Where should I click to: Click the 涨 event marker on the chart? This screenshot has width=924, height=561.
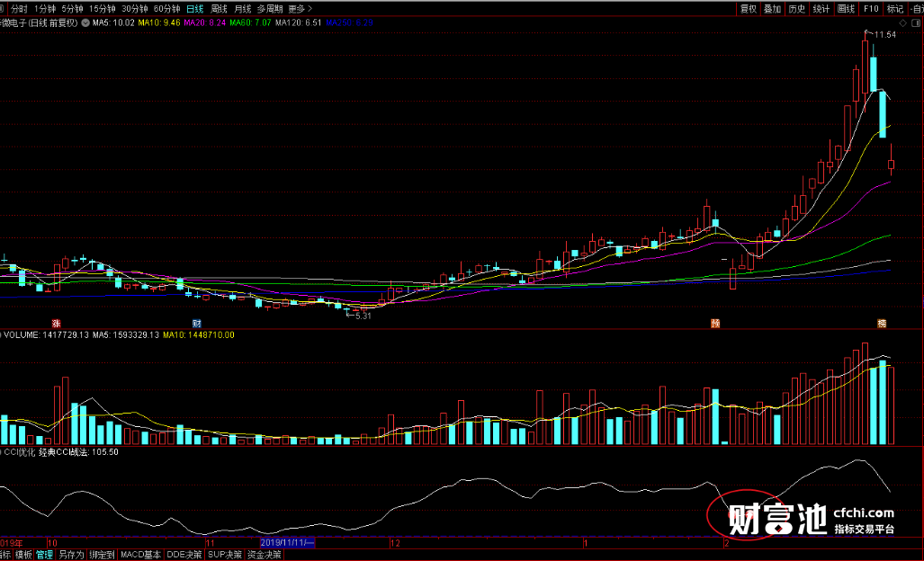point(56,323)
